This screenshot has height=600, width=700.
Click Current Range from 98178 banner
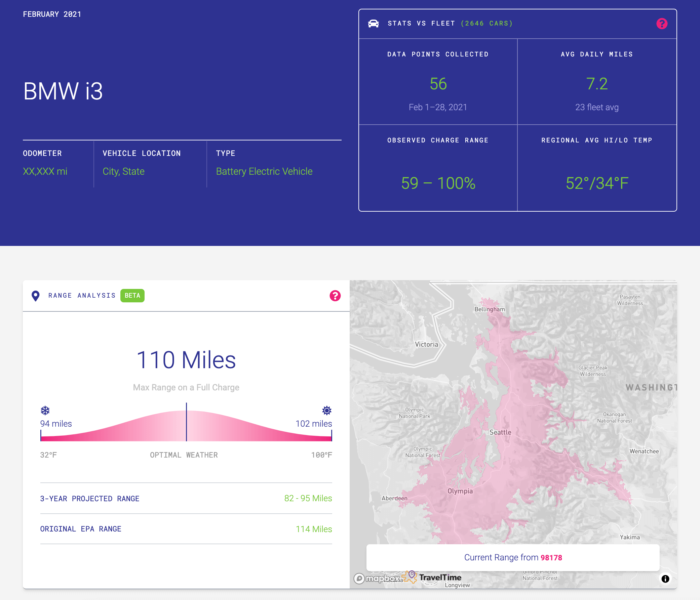click(x=513, y=557)
